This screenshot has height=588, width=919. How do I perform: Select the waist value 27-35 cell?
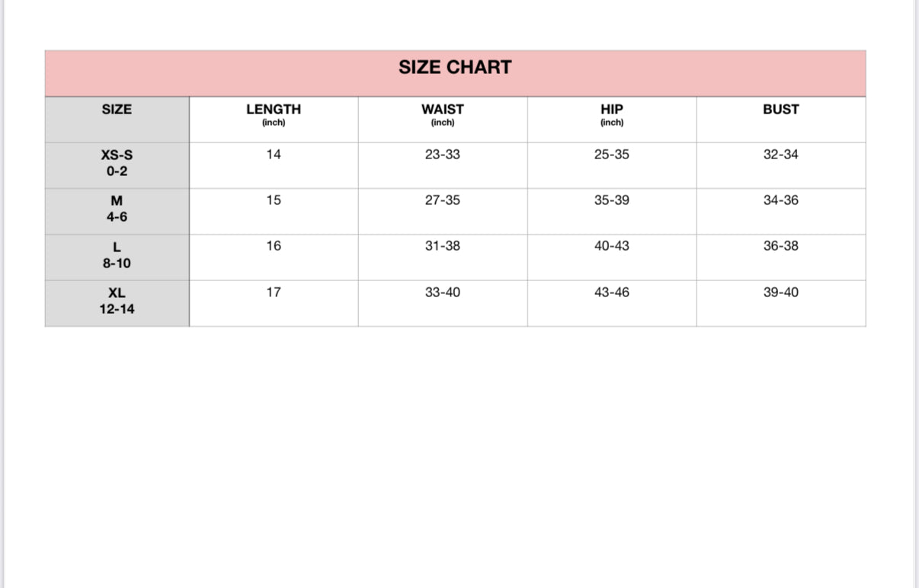[443, 201]
